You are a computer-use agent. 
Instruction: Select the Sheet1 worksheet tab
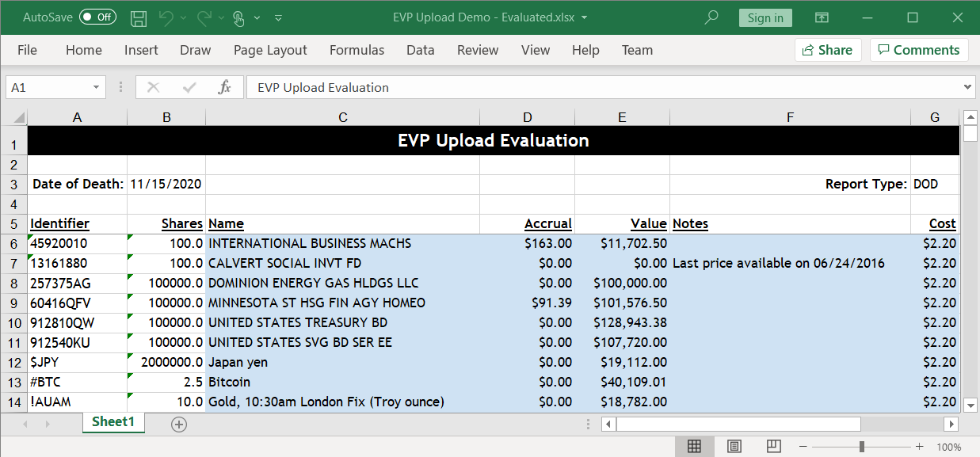coord(113,422)
